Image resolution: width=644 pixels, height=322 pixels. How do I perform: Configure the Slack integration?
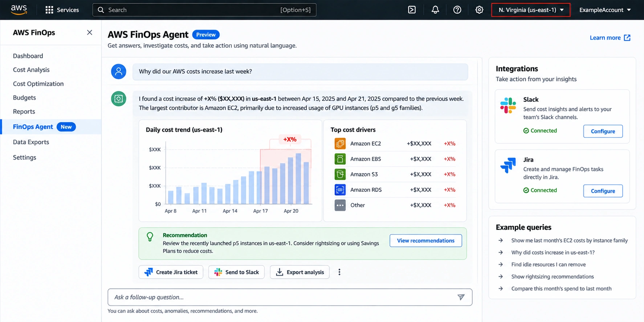603,131
